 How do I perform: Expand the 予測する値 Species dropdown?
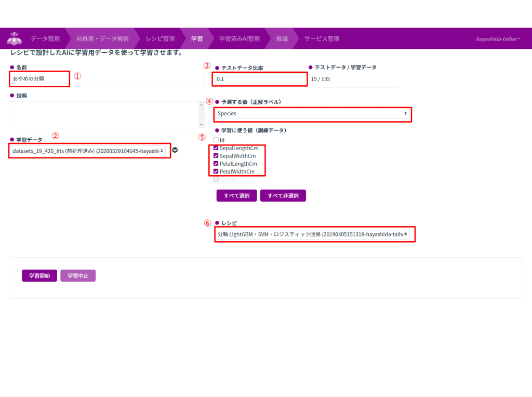(312, 113)
